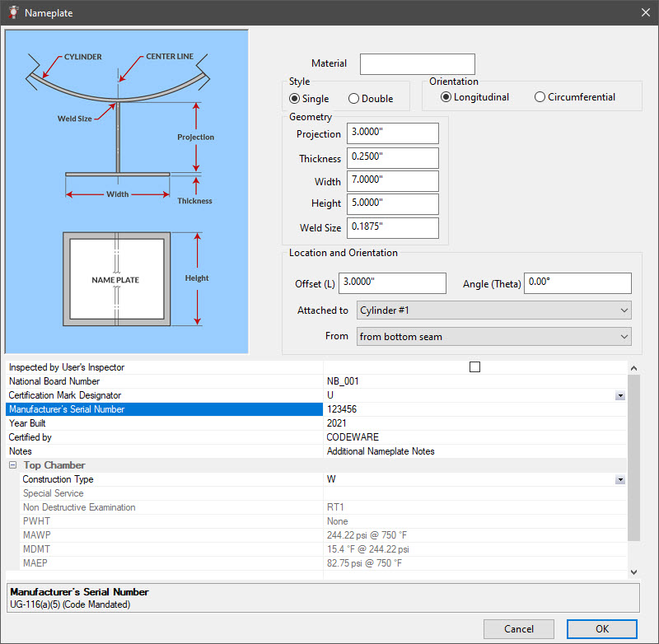659x644 pixels.
Task: Click the Material input field
Action: (418, 64)
